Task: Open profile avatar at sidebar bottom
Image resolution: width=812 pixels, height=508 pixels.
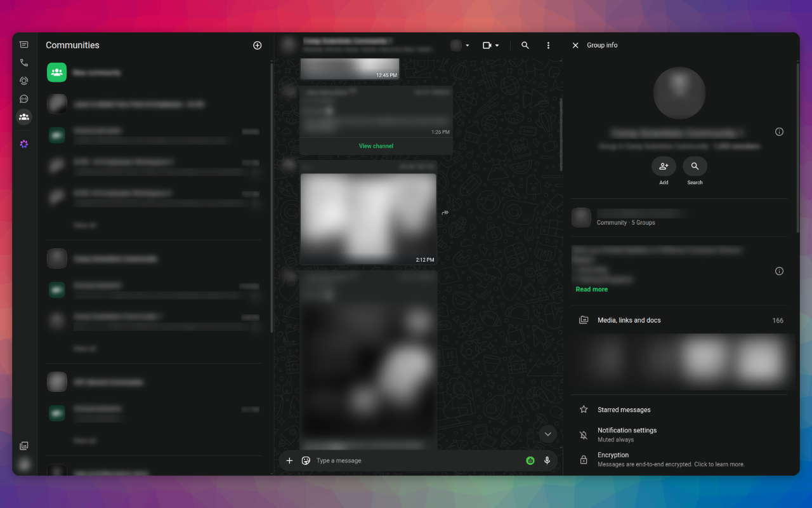Action: (x=24, y=464)
